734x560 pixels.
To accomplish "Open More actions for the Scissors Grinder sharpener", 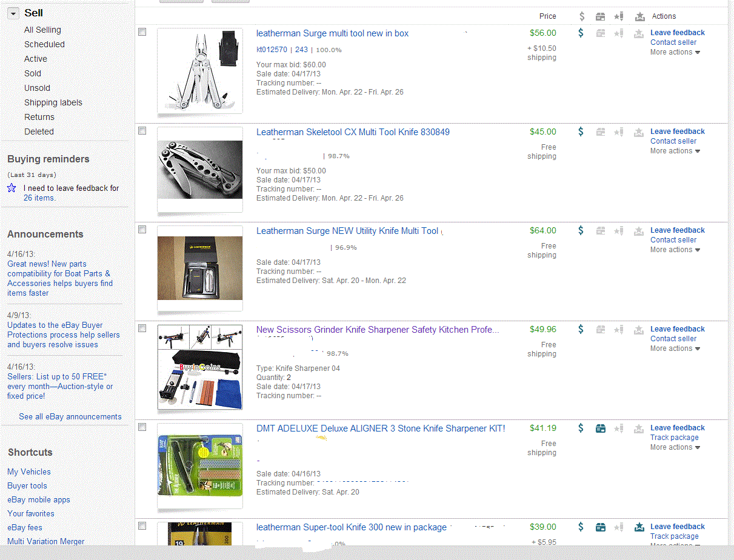I will click(x=675, y=348).
